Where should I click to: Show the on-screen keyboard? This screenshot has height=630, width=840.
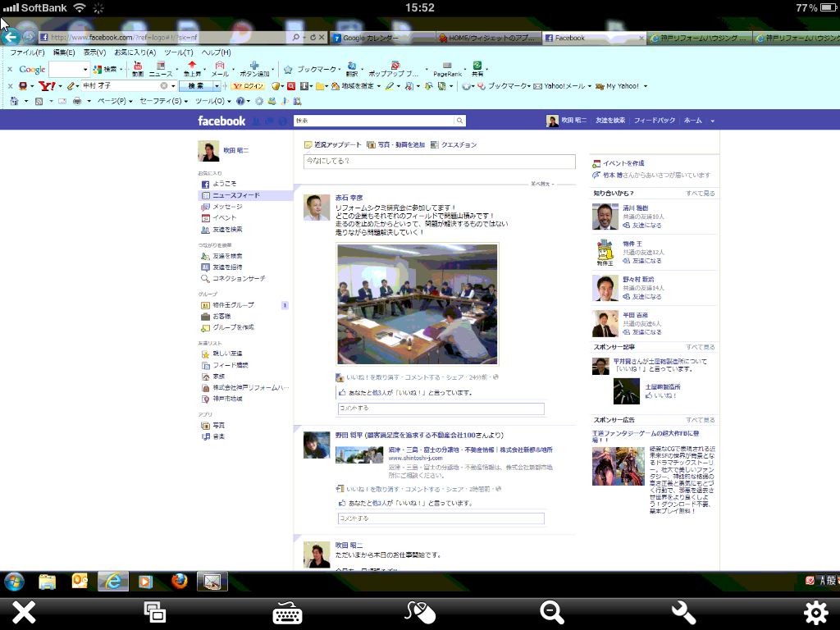pyautogui.click(x=287, y=612)
